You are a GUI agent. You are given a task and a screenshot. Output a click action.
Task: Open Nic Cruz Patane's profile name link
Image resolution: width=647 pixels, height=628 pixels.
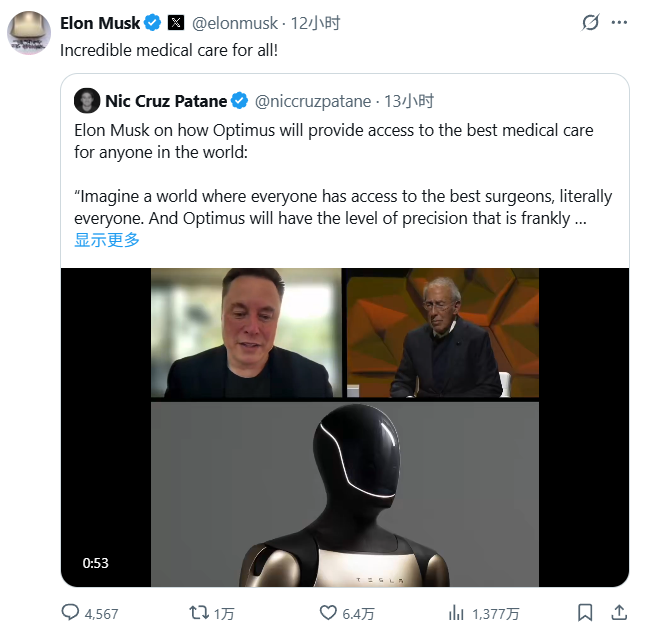tap(166, 101)
